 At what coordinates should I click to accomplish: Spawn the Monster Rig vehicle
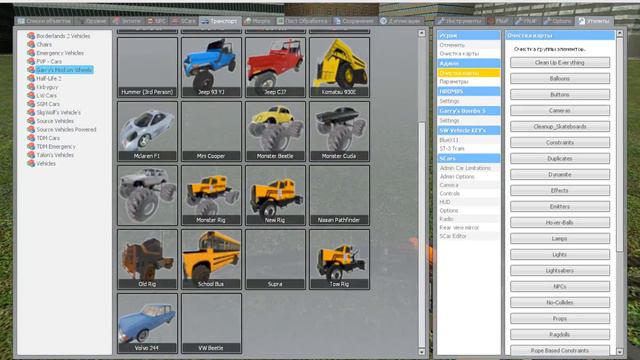point(211,195)
